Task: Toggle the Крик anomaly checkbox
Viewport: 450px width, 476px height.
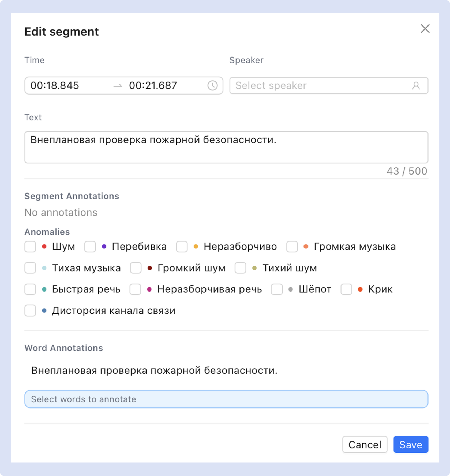Action: (x=346, y=289)
